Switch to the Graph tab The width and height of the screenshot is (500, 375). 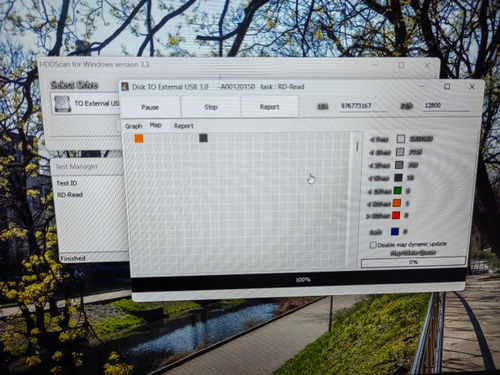(134, 126)
